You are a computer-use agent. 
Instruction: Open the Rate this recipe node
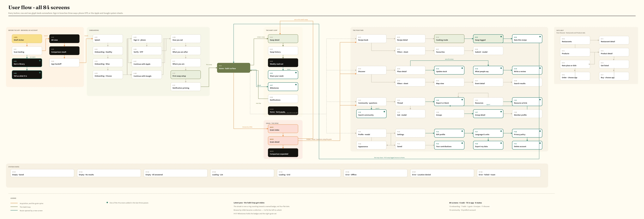(527, 39)
